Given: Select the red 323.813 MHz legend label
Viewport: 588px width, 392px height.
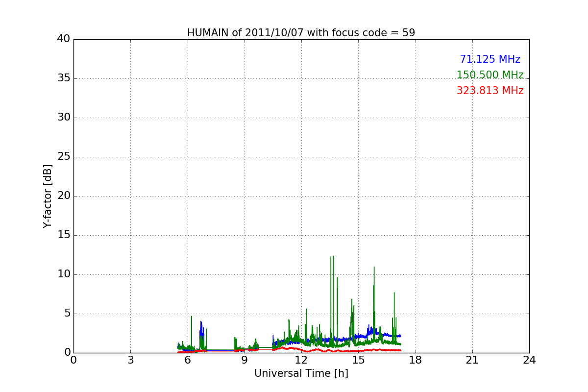Looking at the screenshot, I should click(x=490, y=91).
